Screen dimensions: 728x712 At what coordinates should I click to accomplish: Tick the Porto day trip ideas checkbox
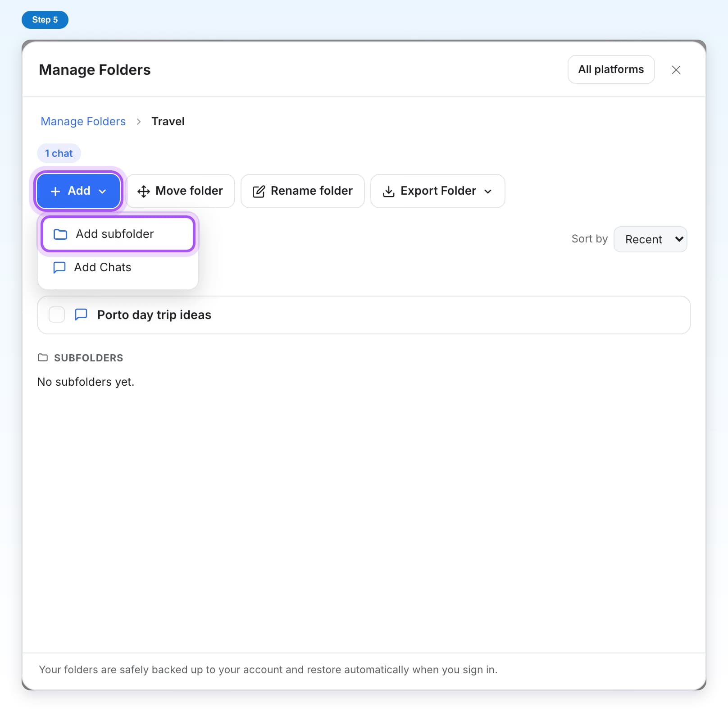pyautogui.click(x=57, y=315)
